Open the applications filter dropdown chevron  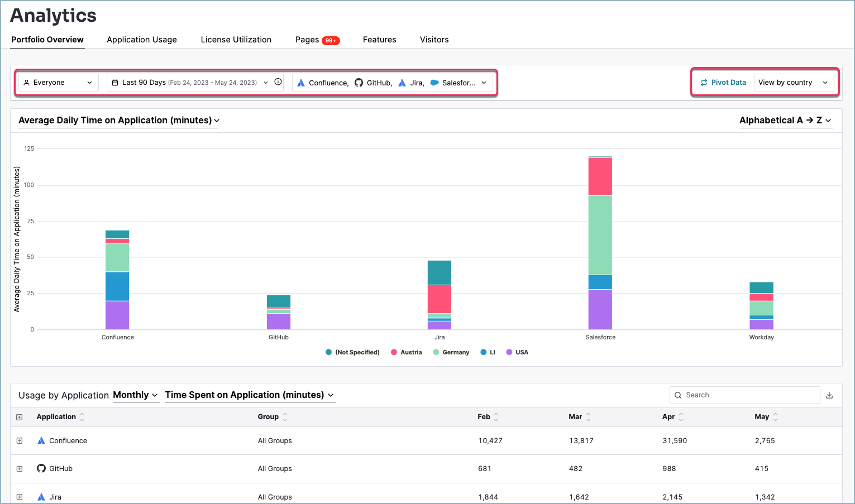(x=484, y=83)
